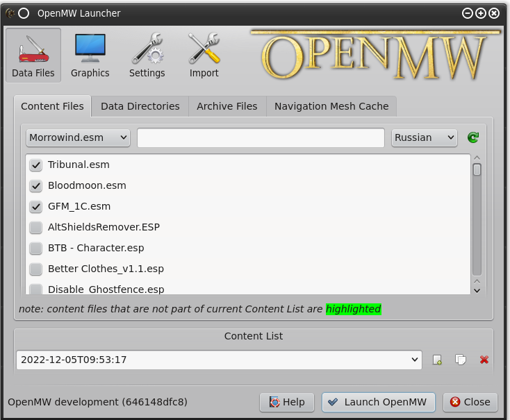Select the Bloodmoon.esm row text
The width and height of the screenshot is (510, 420).
87,185
